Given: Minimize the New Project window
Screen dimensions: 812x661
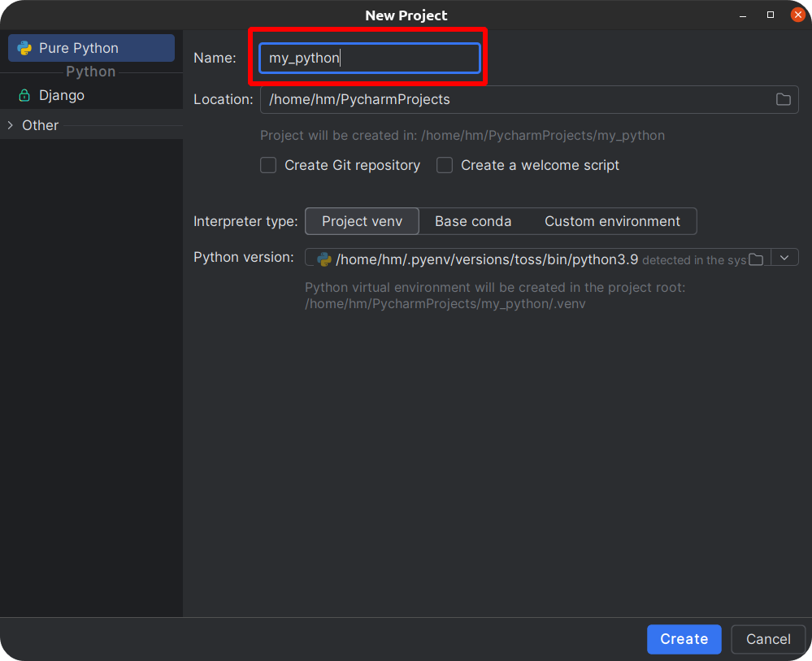Looking at the screenshot, I should [743, 15].
